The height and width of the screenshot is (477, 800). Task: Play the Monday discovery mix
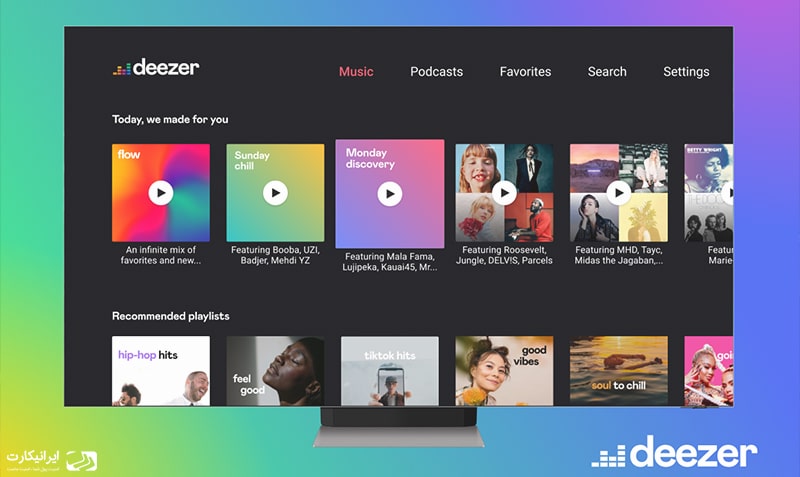click(390, 194)
